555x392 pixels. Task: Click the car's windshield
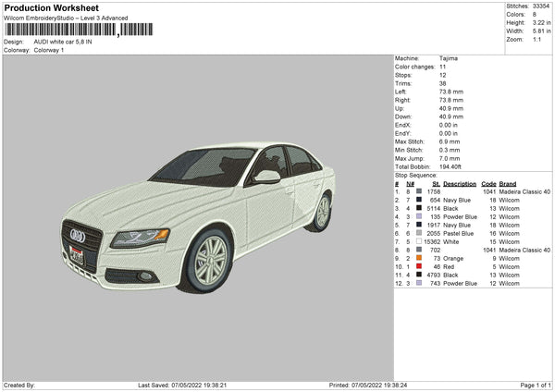pyautogui.click(x=203, y=166)
